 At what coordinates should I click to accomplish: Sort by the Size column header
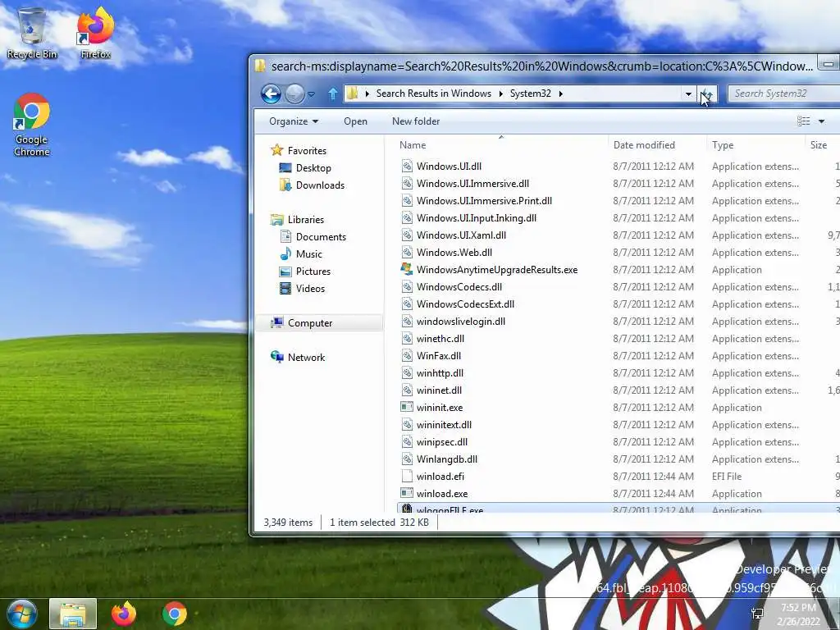pyautogui.click(x=822, y=145)
